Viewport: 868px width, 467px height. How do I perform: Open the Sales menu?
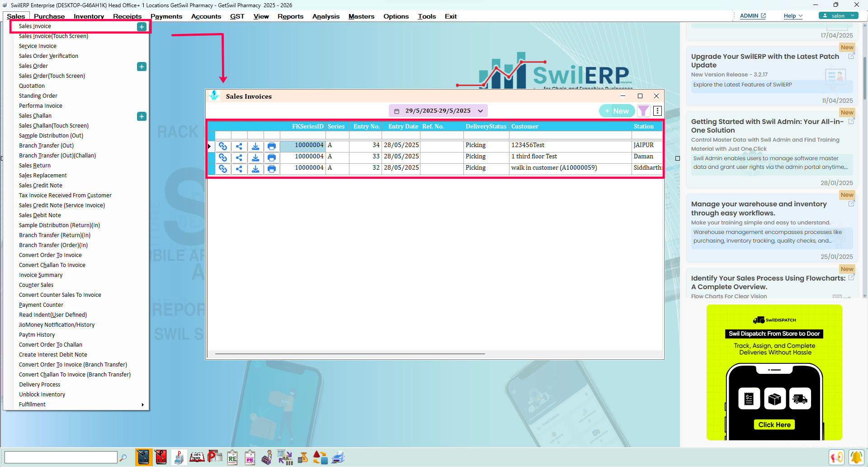coord(16,16)
